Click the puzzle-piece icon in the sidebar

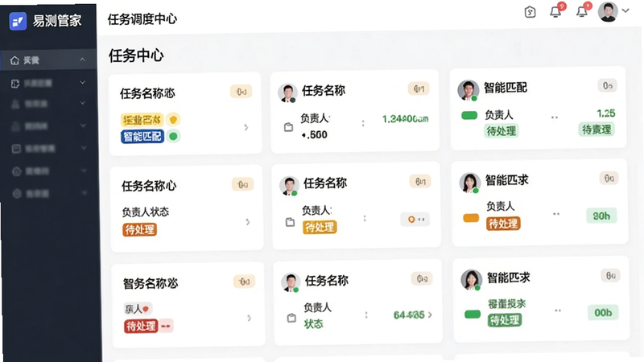(x=15, y=84)
